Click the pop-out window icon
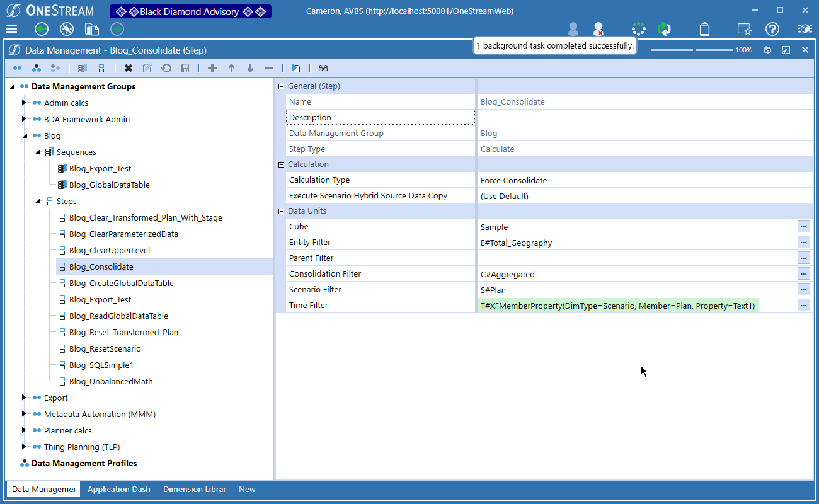 (x=786, y=50)
